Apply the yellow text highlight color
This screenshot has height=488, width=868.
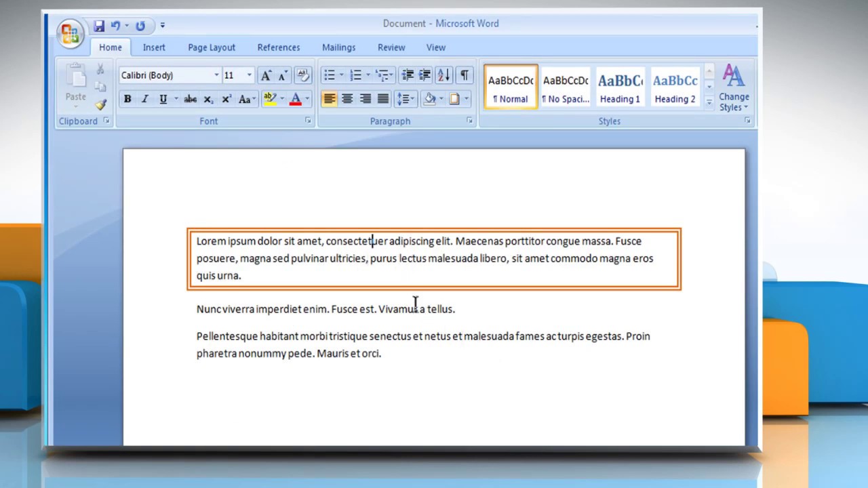(x=269, y=99)
